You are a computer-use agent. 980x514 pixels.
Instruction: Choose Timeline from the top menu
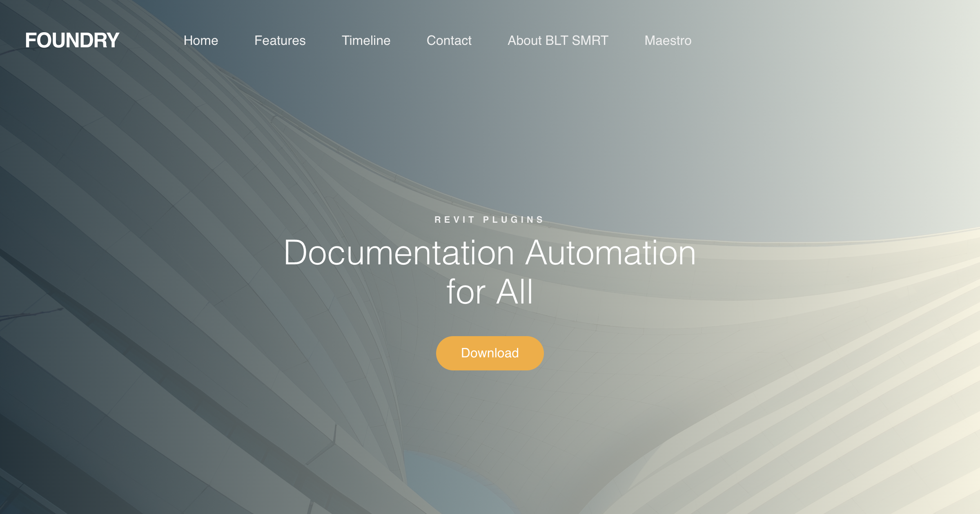pyautogui.click(x=366, y=40)
